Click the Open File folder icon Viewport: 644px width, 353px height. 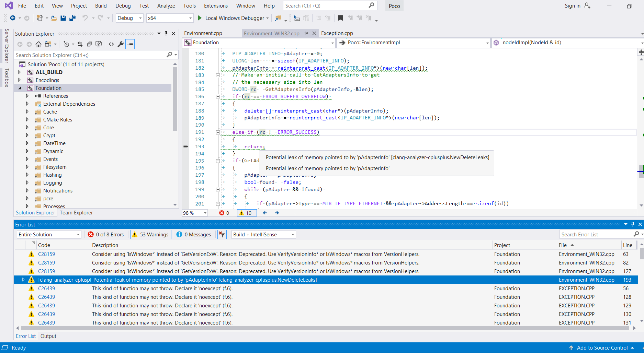pyautogui.click(x=54, y=18)
